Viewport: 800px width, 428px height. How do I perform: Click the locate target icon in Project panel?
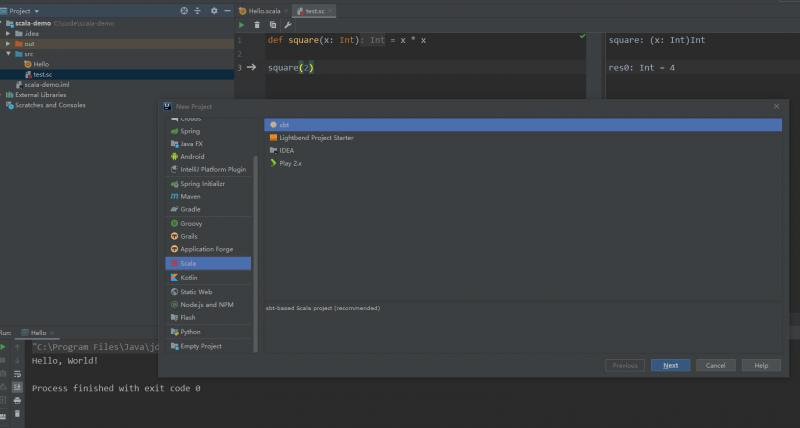coord(184,11)
